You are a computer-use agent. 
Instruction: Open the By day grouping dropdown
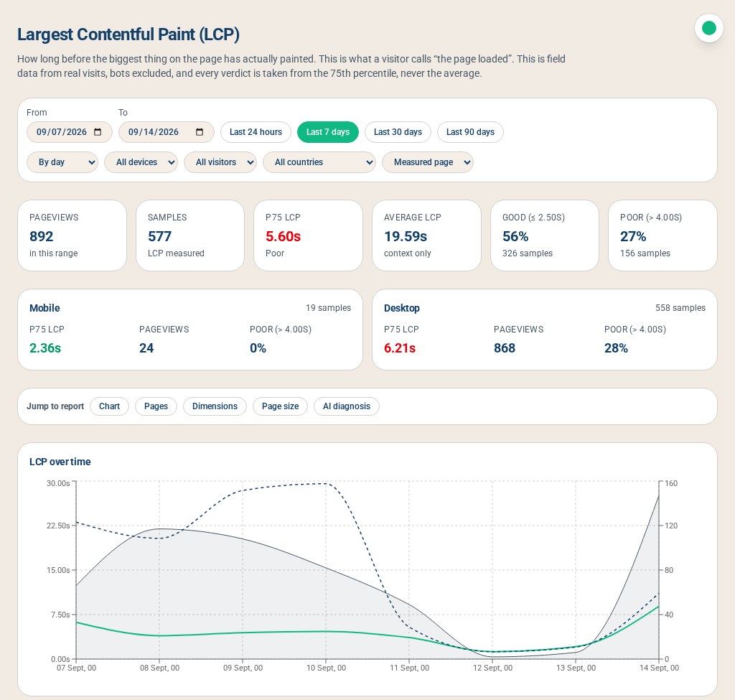point(62,162)
